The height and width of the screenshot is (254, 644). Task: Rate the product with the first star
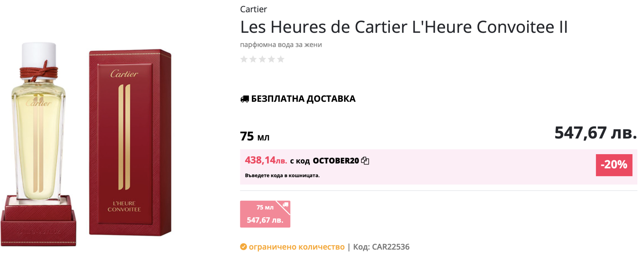pos(244,59)
